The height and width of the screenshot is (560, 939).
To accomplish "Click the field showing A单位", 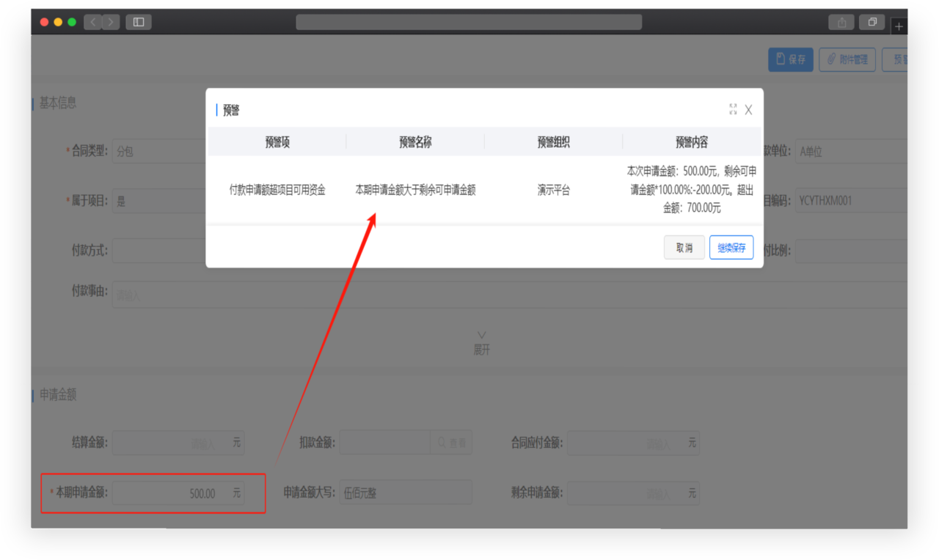I will 851,152.
